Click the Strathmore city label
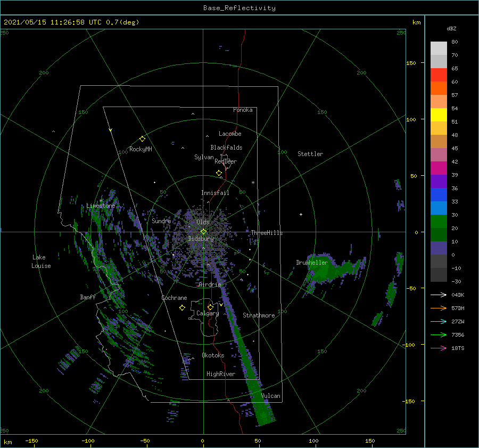479x448 pixels. 259,315
